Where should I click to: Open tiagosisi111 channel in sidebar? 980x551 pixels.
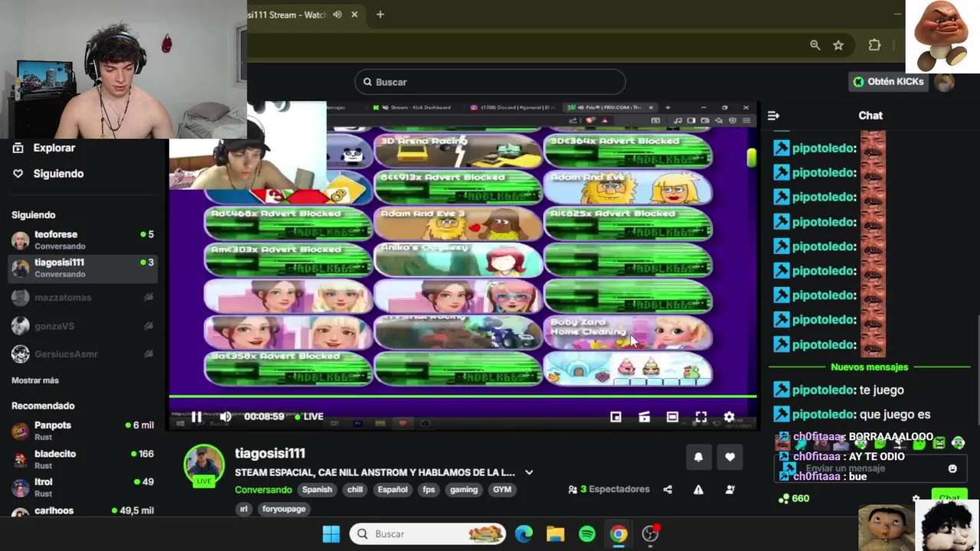coord(83,268)
